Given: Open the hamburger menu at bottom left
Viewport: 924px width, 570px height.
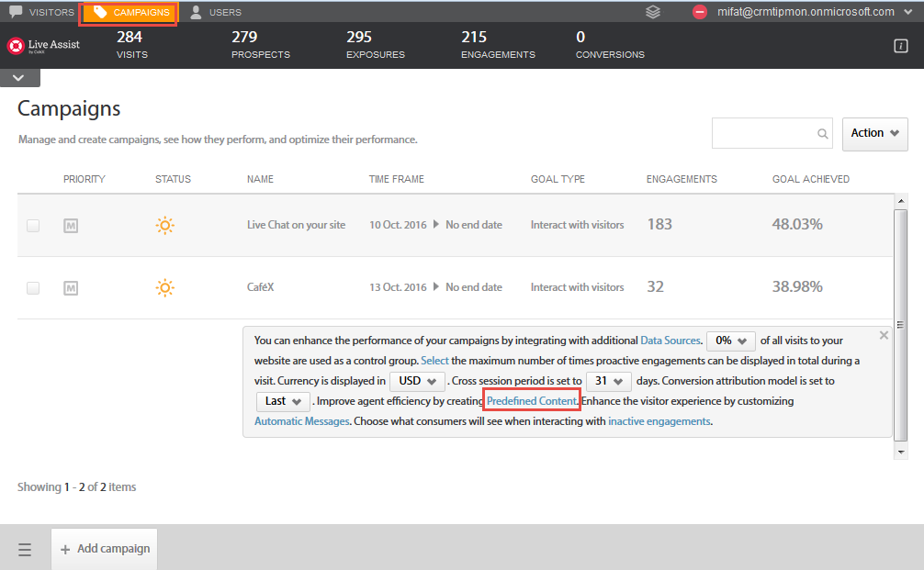Looking at the screenshot, I should 25,548.
